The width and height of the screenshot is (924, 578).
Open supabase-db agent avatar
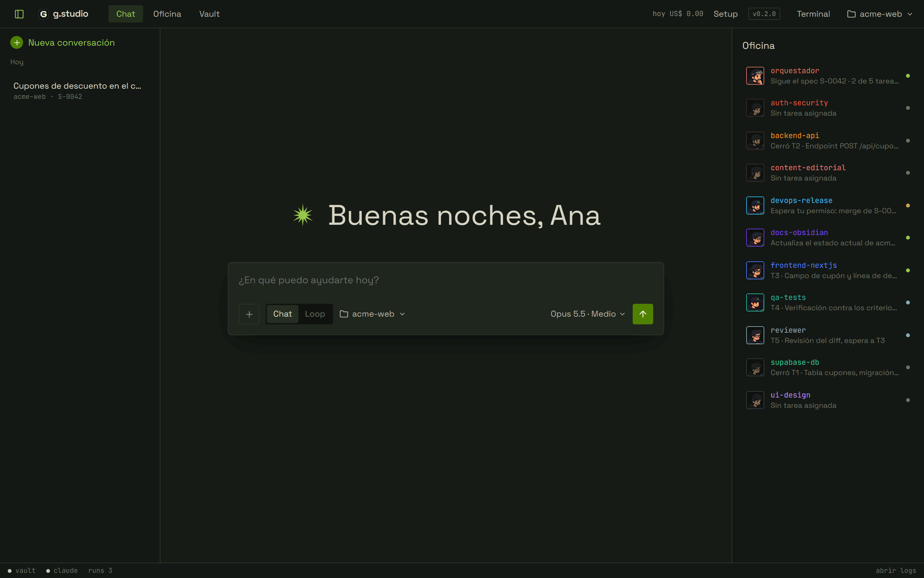point(755,367)
